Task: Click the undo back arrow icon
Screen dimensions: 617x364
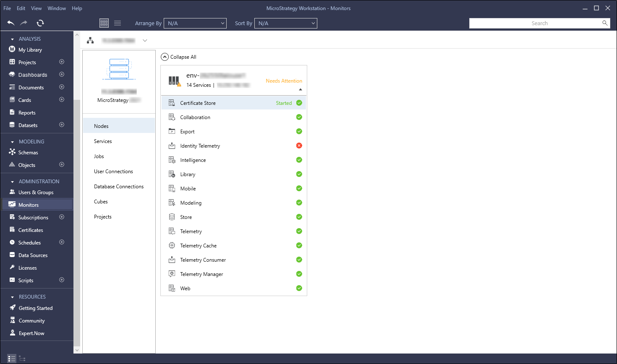Action: click(x=11, y=23)
